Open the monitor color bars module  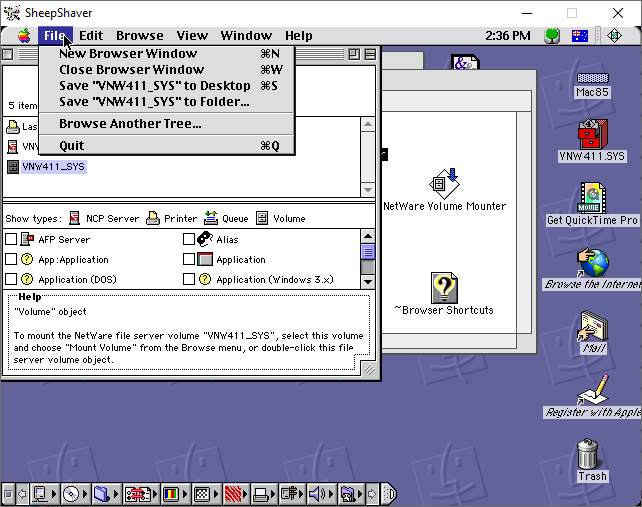(x=175, y=494)
